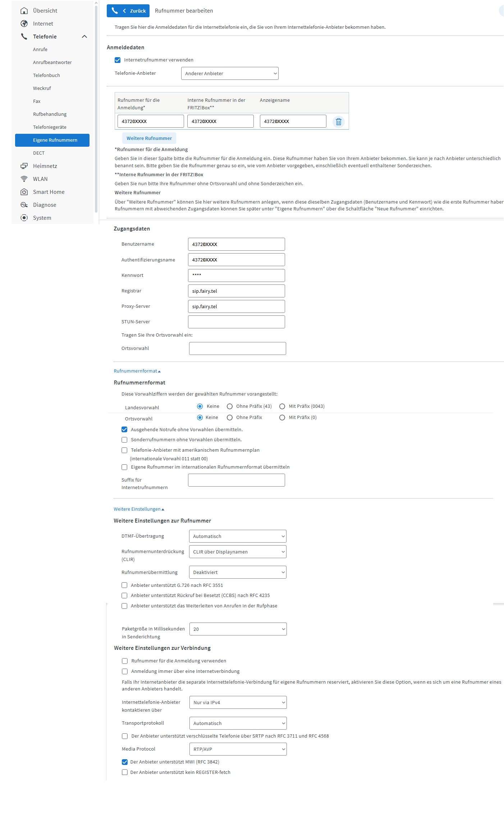Click the Internet globe icon in sidebar
504x825 pixels.
pyautogui.click(x=24, y=24)
